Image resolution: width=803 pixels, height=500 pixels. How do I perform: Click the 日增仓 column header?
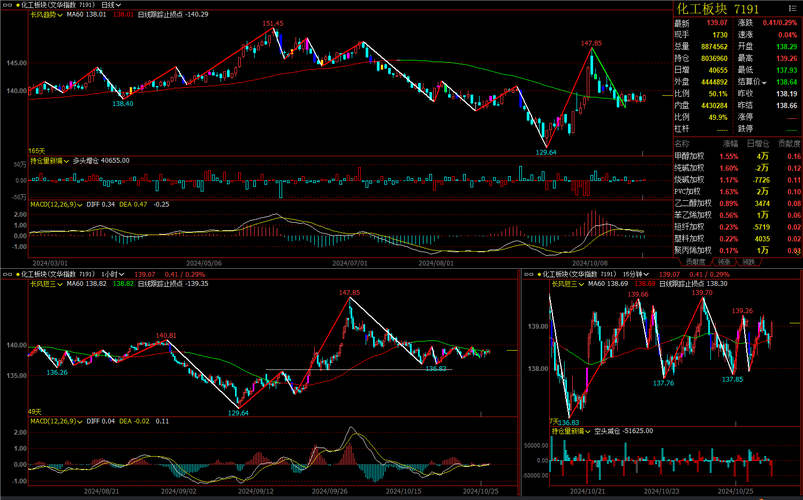[x=759, y=144]
